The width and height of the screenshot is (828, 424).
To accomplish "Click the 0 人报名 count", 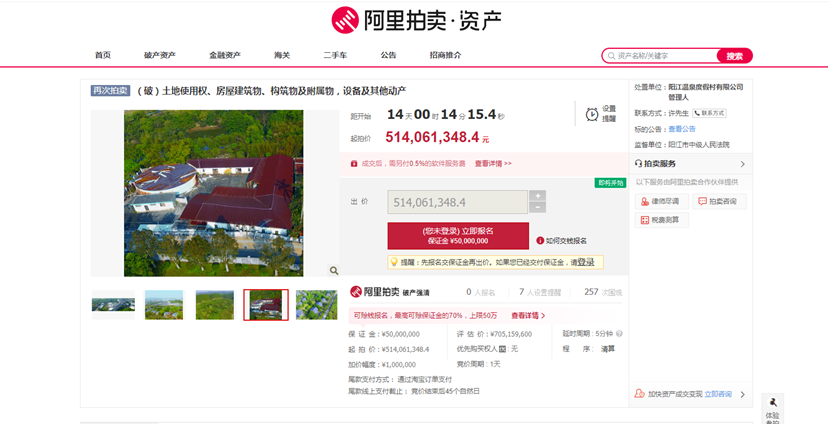I will [x=481, y=292].
